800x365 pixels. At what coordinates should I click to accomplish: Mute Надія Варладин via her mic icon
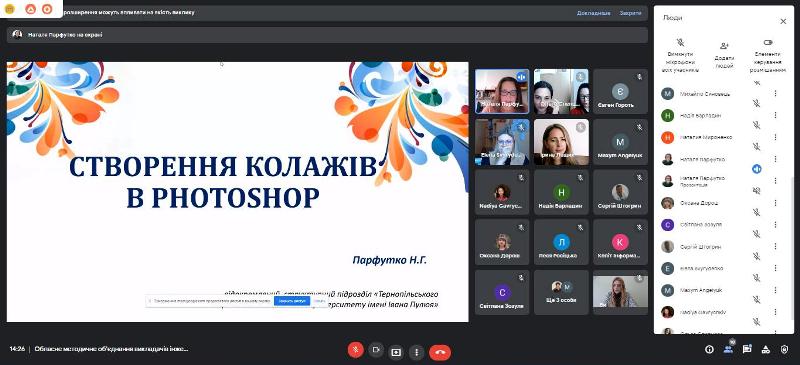click(x=757, y=125)
